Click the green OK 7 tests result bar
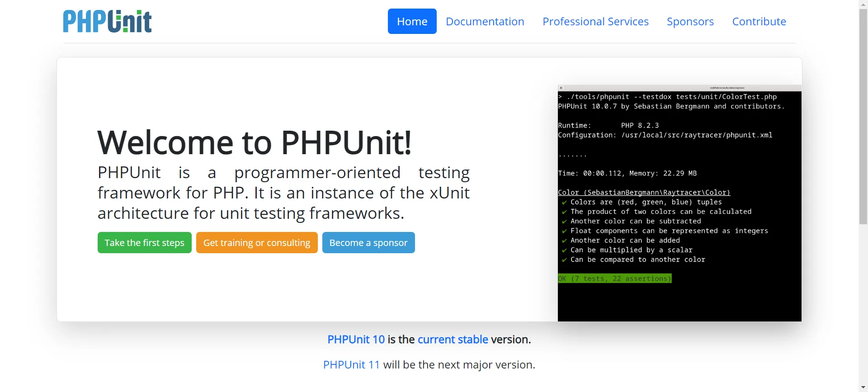Screen dimensions: 868x392 (x=614, y=279)
